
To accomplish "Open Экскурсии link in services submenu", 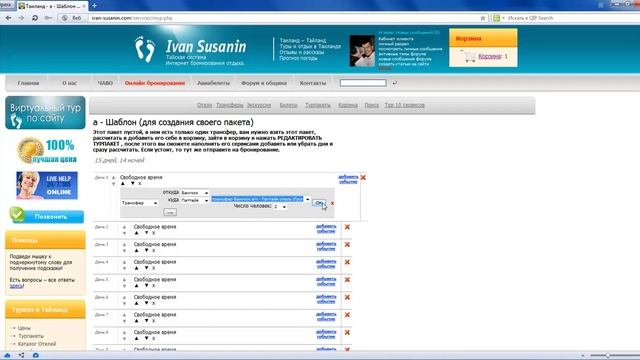I will tap(259, 105).
